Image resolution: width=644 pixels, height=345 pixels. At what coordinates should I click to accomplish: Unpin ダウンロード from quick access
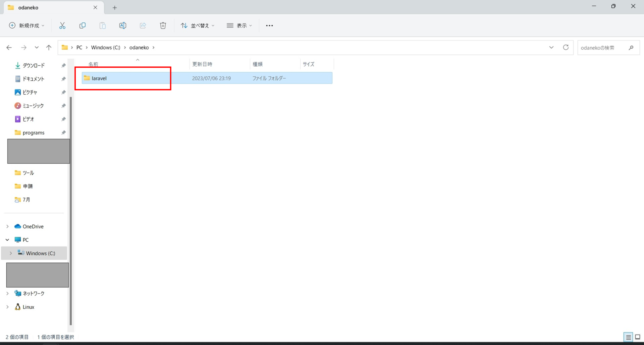tap(63, 65)
